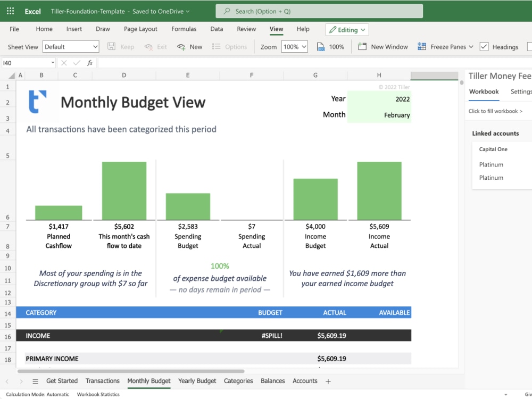
Task: Open the Editing mode dropdown
Action: click(347, 30)
